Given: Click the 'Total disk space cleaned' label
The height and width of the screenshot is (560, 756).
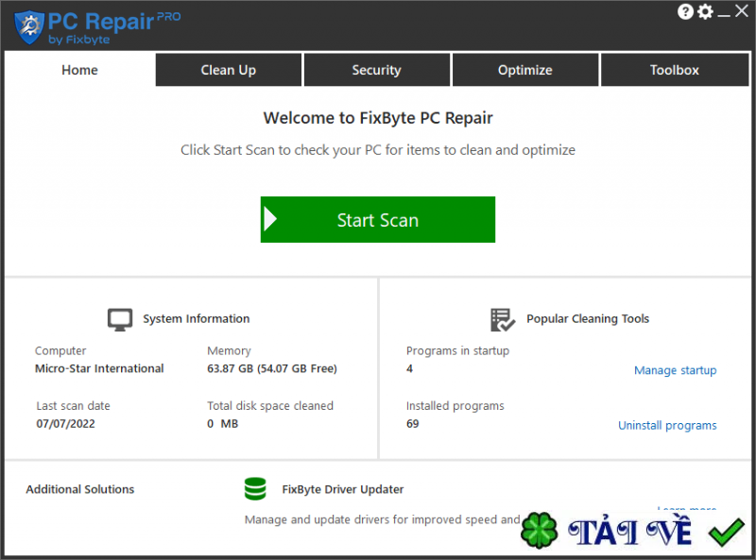Looking at the screenshot, I should click(x=270, y=406).
